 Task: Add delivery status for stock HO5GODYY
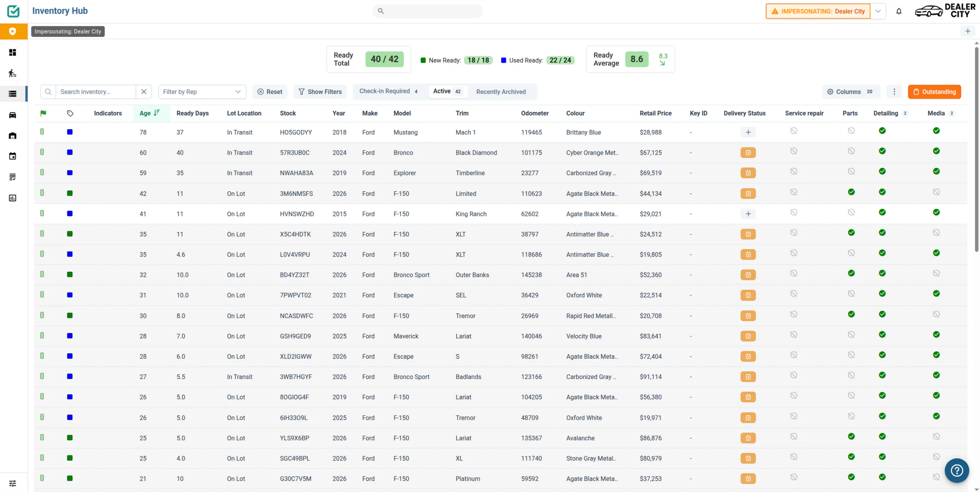pos(748,132)
